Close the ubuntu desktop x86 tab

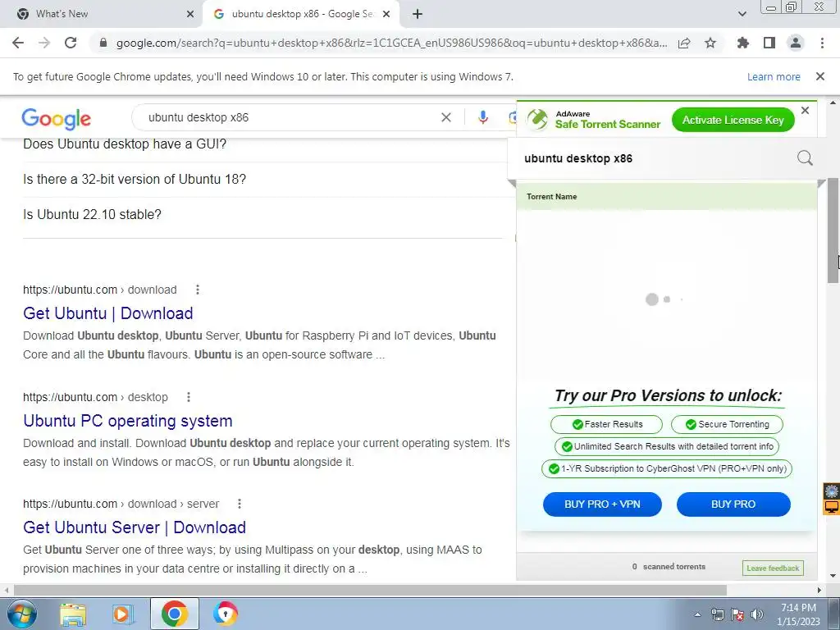tap(386, 14)
